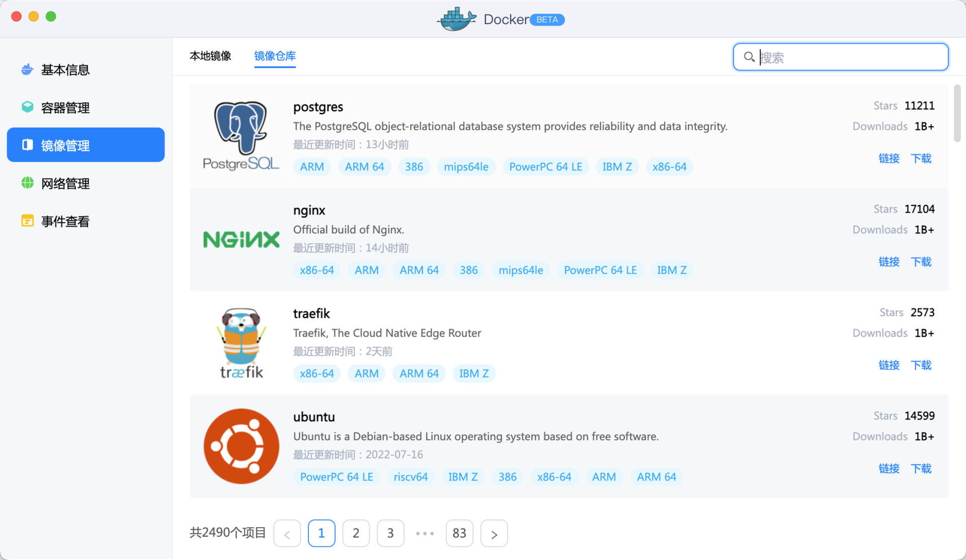This screenshot has width=966, height=560.
Task: Focus the 搜索 input field
Action: [x=850, y=57]
